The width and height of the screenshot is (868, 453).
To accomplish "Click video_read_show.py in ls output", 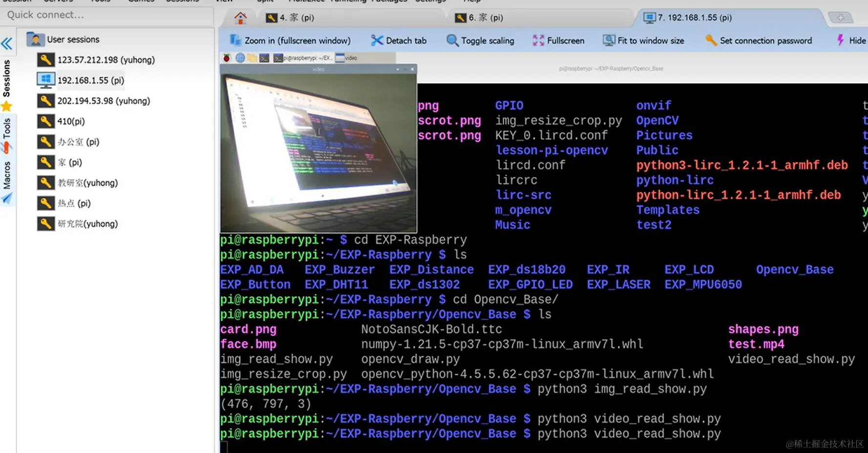I will click(x=791, y=359).
